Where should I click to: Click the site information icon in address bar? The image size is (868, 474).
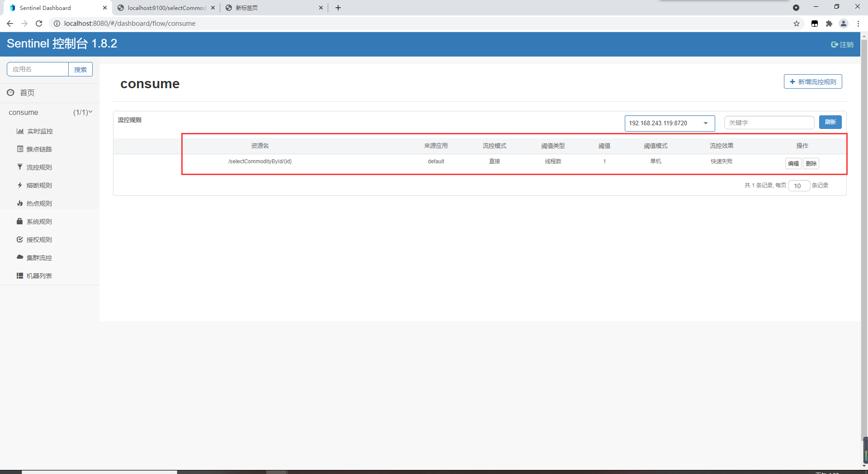(x=57, y=24)
